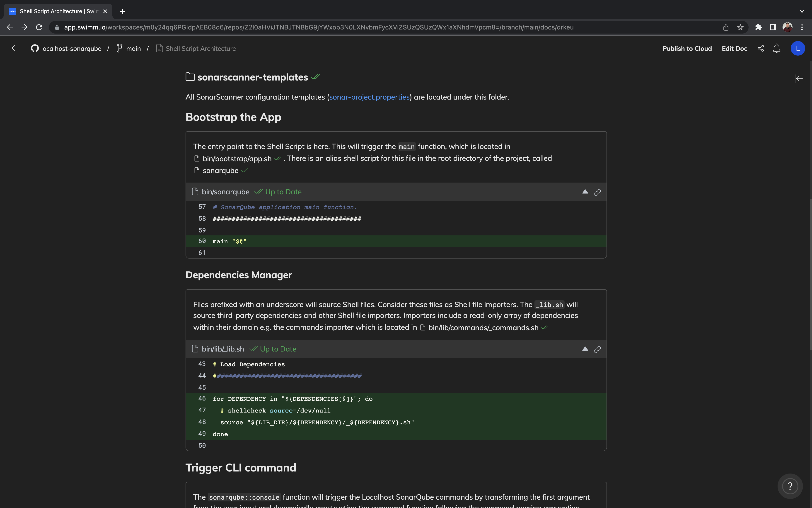The image size is (812, 508).
Task: Click inline code _lib.sh
Action: (549, 305)
